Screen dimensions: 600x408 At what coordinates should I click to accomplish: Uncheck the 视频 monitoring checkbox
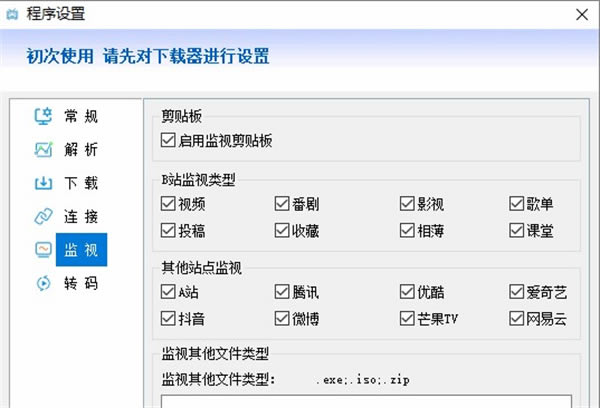pyautogui.click(x=167, y=204)
